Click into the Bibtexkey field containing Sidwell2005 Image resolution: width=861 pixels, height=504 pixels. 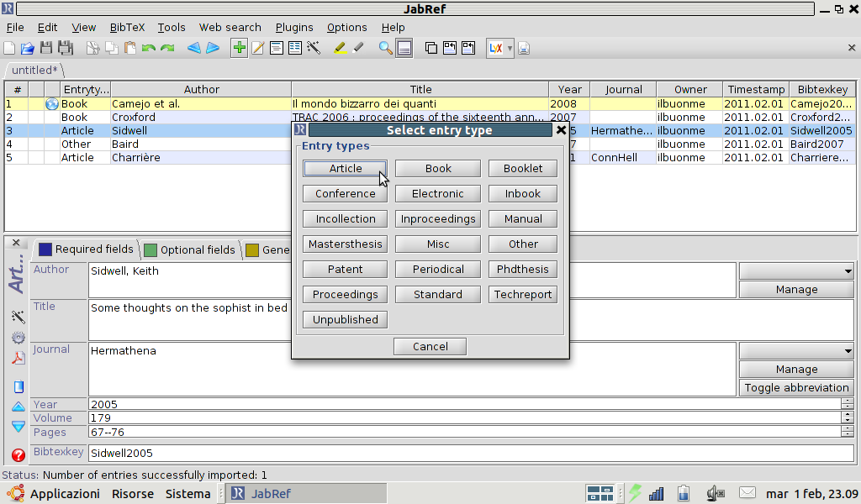[471, 453]
